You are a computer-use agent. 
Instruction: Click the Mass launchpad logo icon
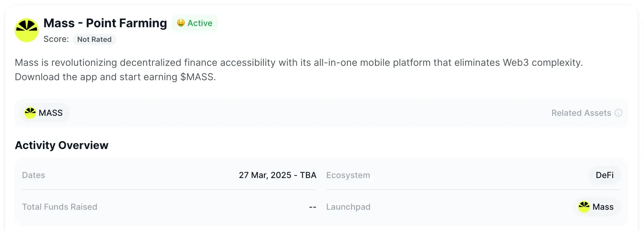pos(584,207)
